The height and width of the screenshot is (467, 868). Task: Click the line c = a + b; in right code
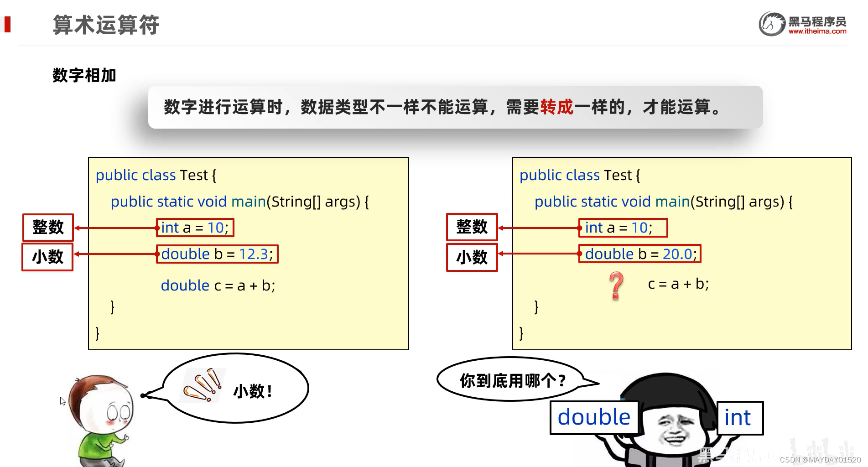(678, 284)
